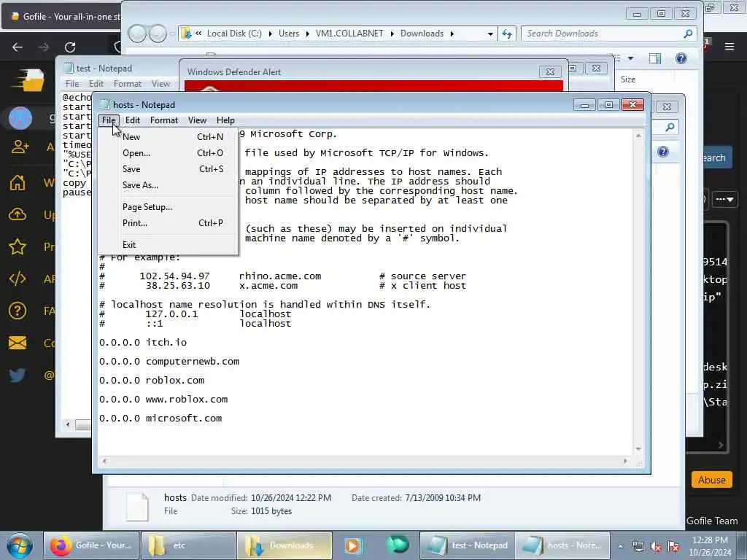This screenshot has height=560, width=747.
Task: Click the Size column header in Explorer
Action: [628, 79]
